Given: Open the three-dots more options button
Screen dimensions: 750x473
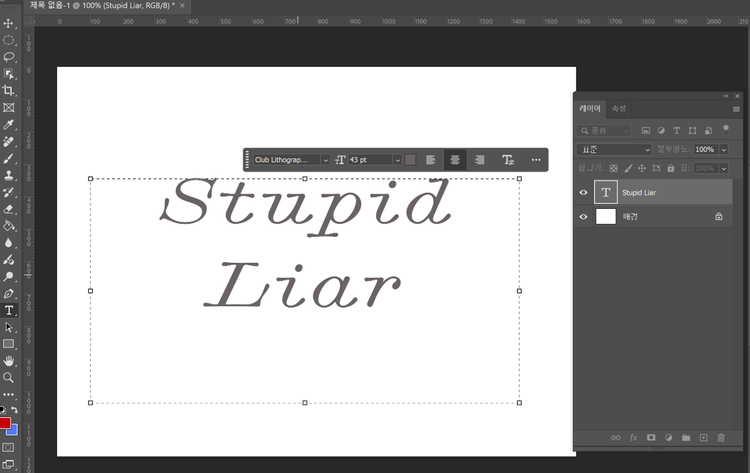Looking at the screenshot, I should click(536, 160).
